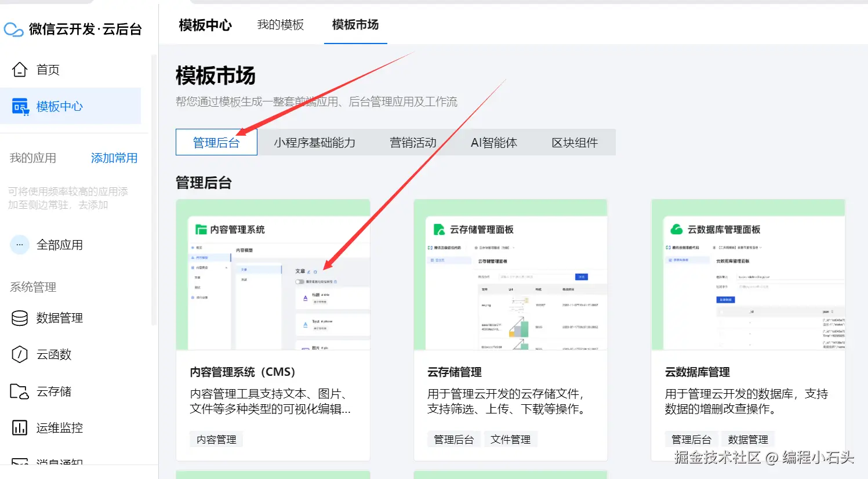Select the 区块组件 category tab
Screen dimensions: 868x479
(x=575, y=143)
